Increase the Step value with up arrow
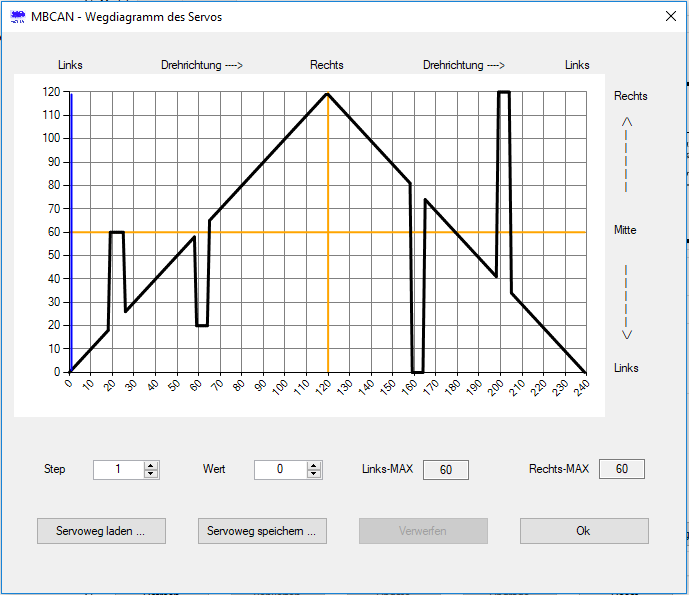Viewport: 689px width, 595px height. point(151,465)
